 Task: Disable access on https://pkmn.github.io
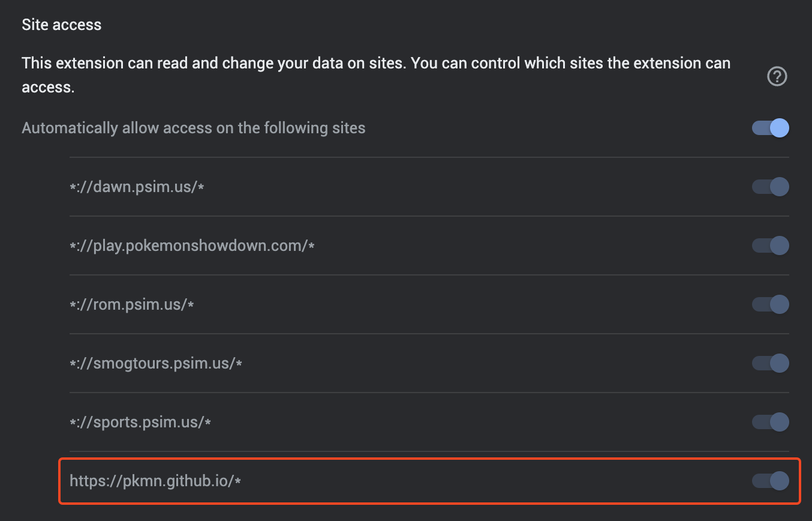click(x=771, y=481)
